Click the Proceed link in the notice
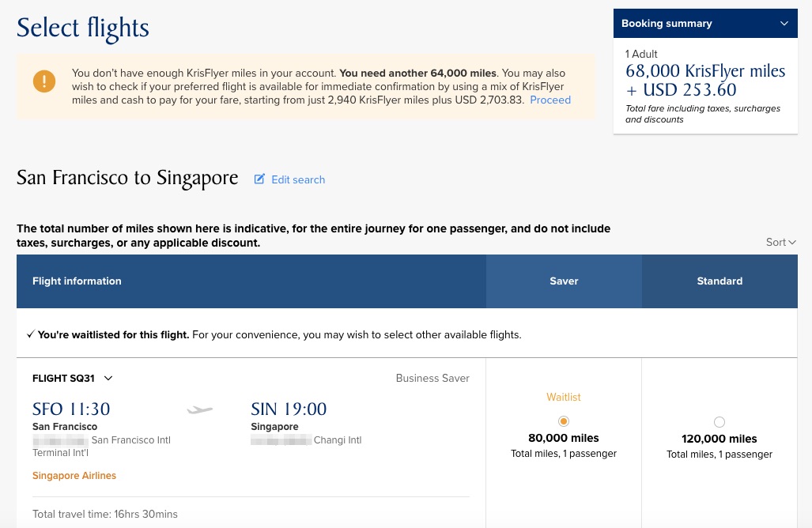This screenshot has width=812, height=528. click(550, 100)
